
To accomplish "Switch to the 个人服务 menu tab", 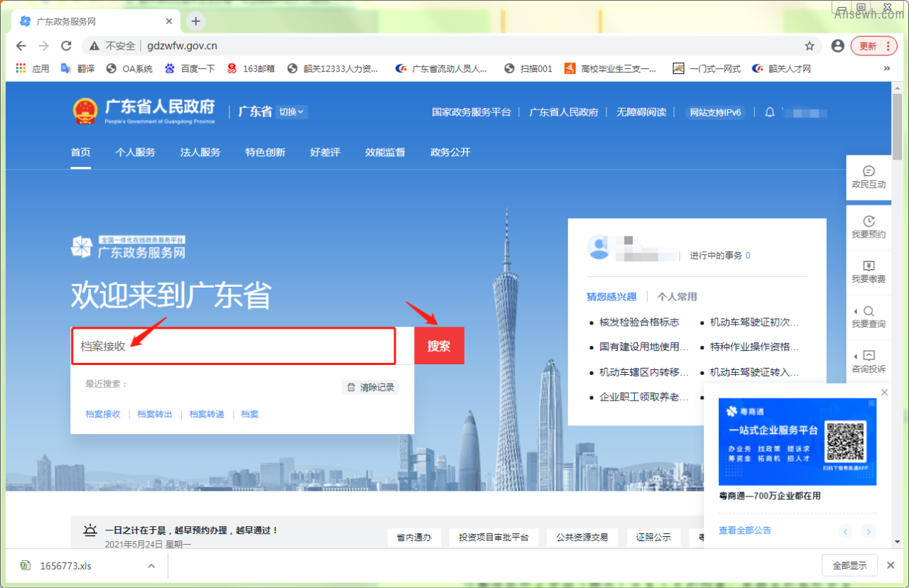I will [x=135, y=152].
